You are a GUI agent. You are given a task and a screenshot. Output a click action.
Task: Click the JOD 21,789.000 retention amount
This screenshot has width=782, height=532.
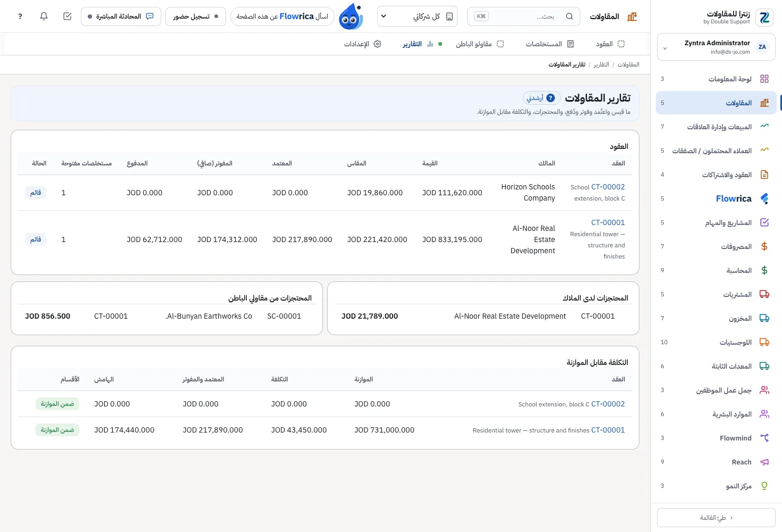coord(370,316)
